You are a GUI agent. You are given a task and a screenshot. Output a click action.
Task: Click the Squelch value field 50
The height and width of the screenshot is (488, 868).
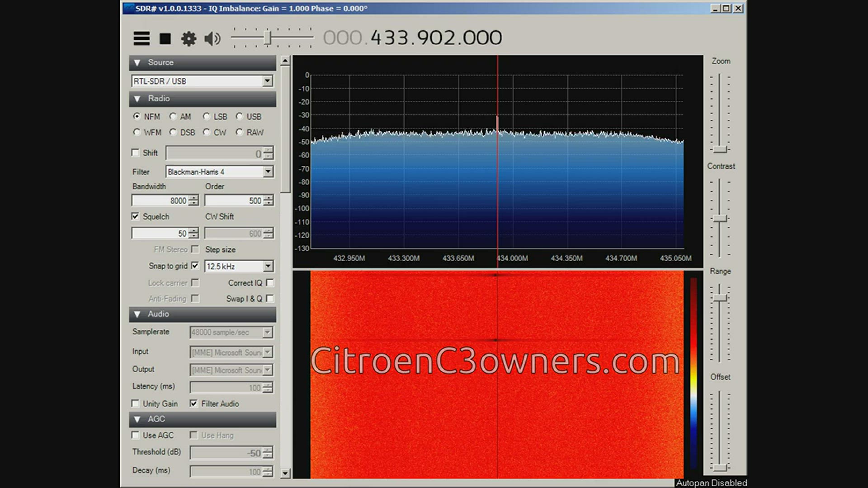(160, 233)
